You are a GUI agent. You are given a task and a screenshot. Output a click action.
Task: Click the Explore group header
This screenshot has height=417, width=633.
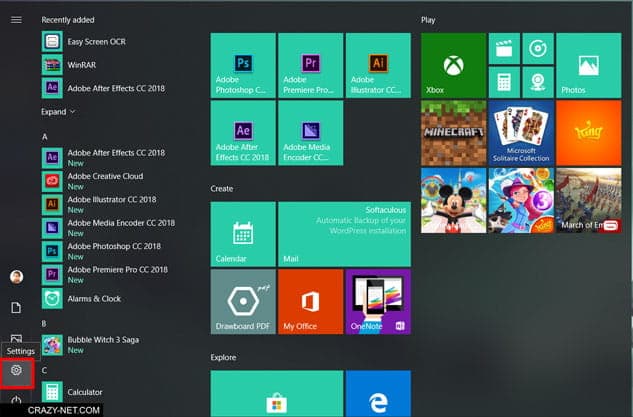(x=223, y=357)
